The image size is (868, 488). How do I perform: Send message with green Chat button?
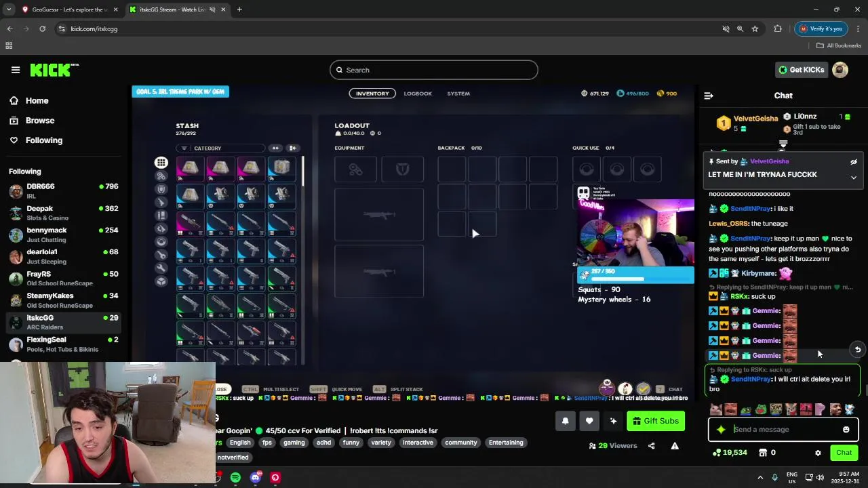pyautogui.click(x=844, y=452)
